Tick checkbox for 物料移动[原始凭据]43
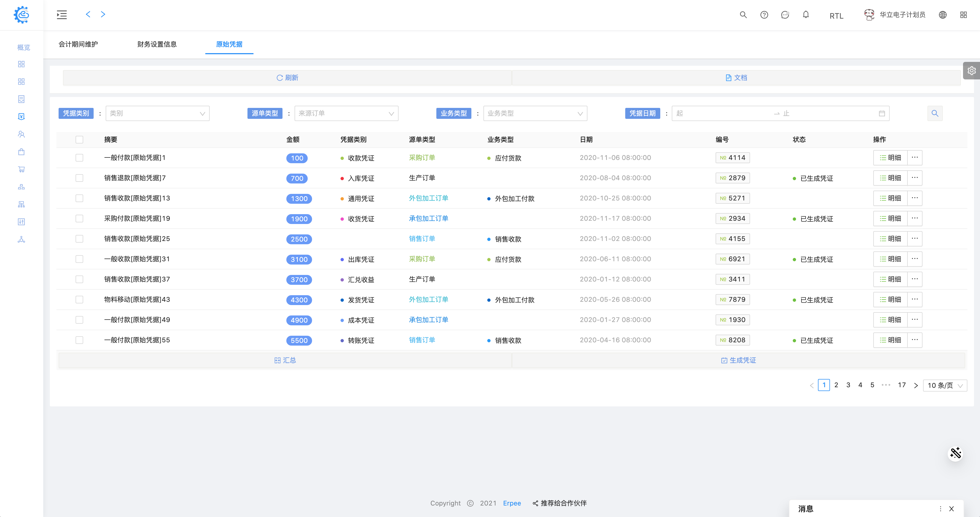Viewport: 980px width, 517px height. pos(79,300)
